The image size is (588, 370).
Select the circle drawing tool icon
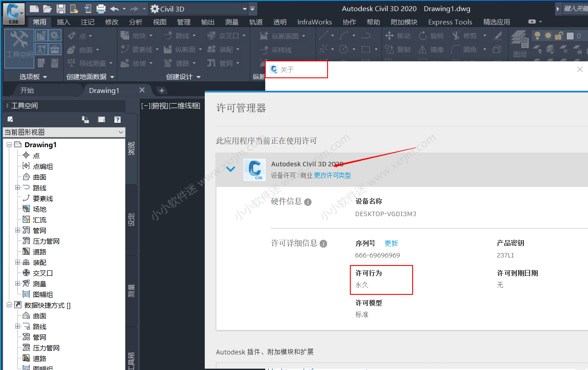point(343,49)
